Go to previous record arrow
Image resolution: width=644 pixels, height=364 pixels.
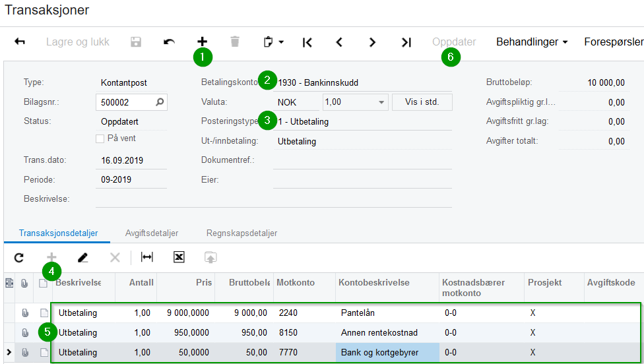[x=340, y=42]
